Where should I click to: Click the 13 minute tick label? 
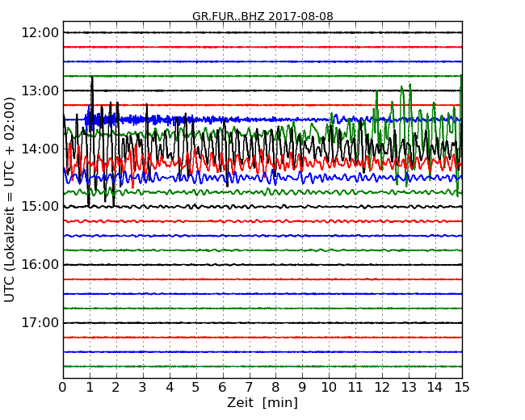pyautogui.click(x=409, y=387)
